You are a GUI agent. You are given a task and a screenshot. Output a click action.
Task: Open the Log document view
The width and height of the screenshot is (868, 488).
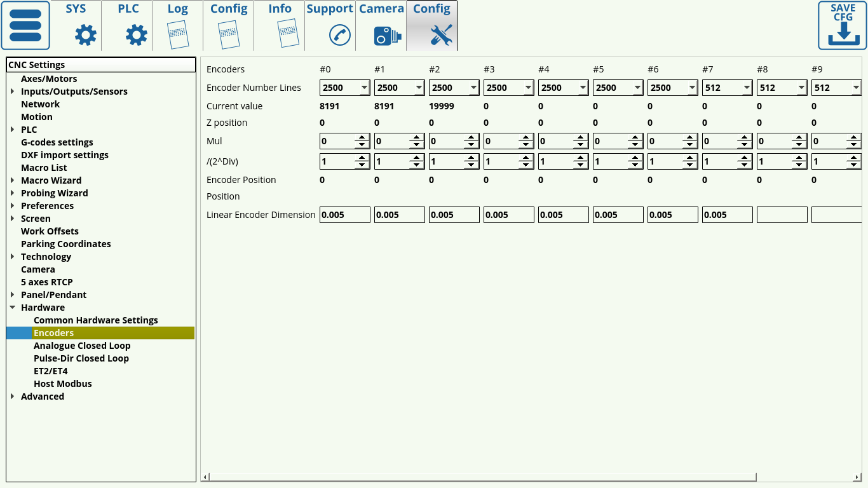tap(178, 25)
